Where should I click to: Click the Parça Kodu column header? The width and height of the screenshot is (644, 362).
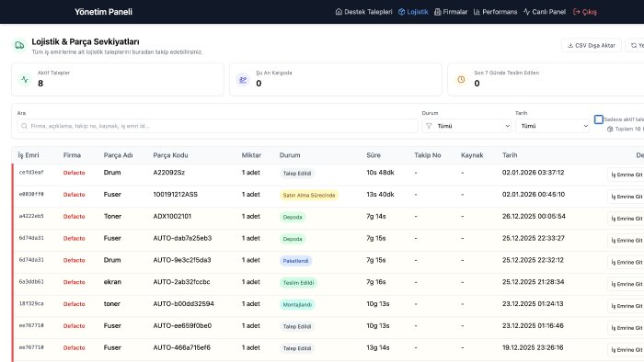coord(170,155)
